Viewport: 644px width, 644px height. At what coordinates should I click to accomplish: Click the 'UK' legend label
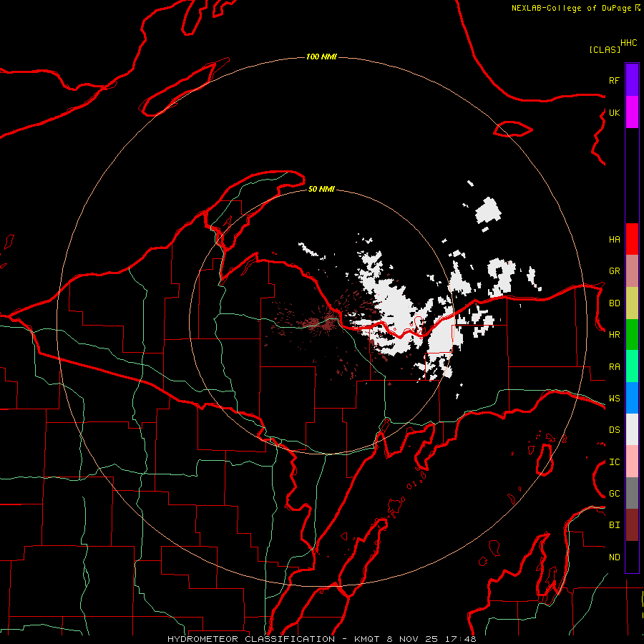(x=614, y=112)
